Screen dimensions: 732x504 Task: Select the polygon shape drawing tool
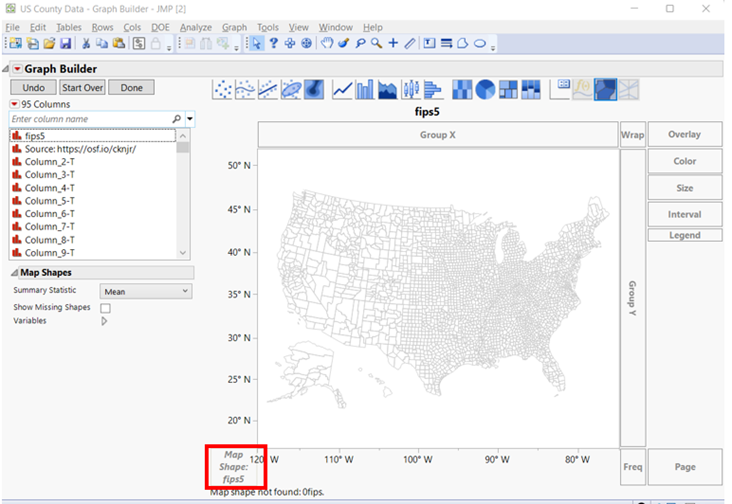pyautogui.click(x=462, y=43)
